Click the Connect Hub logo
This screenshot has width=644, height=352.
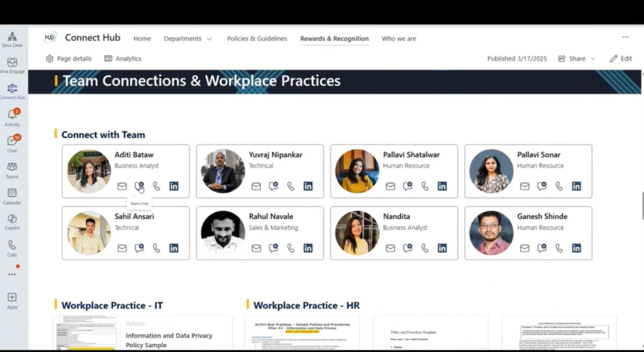coord(50,37)
